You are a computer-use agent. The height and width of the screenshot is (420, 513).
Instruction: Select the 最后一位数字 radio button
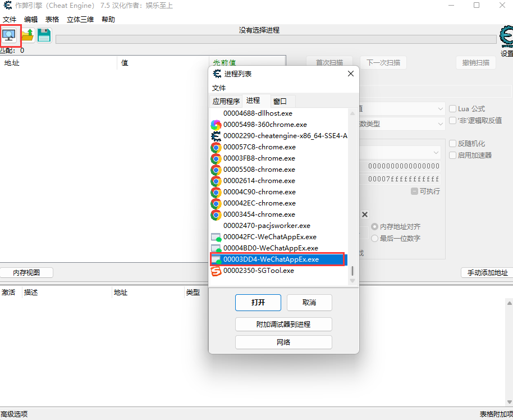point(374,238)
